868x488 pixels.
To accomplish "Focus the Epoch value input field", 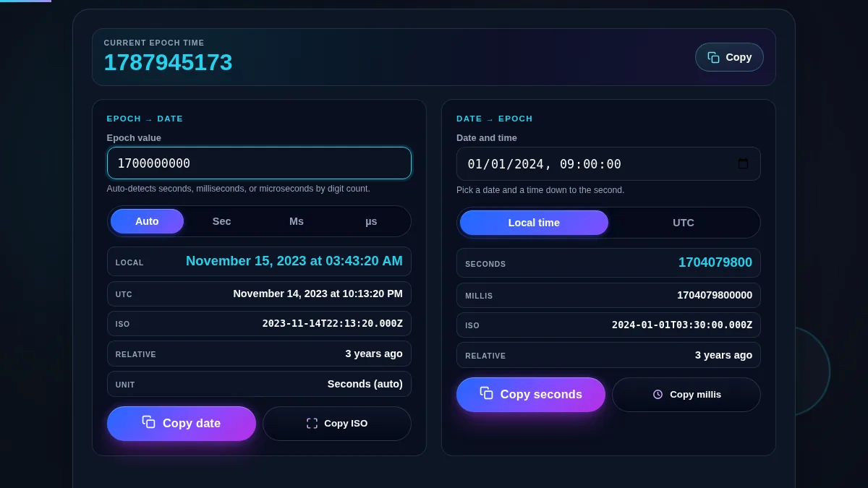I will click(x=259, y=163).
